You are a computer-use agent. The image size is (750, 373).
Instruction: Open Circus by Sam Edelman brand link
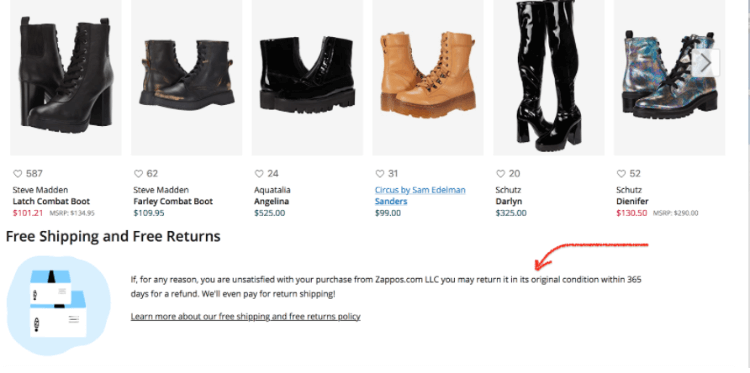coord(420,190)
